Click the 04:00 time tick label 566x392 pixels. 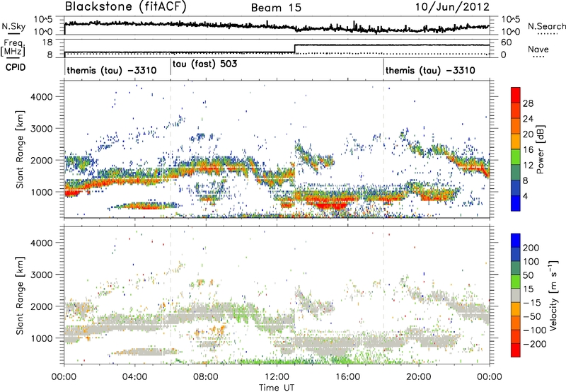click(x=135, y=377)
